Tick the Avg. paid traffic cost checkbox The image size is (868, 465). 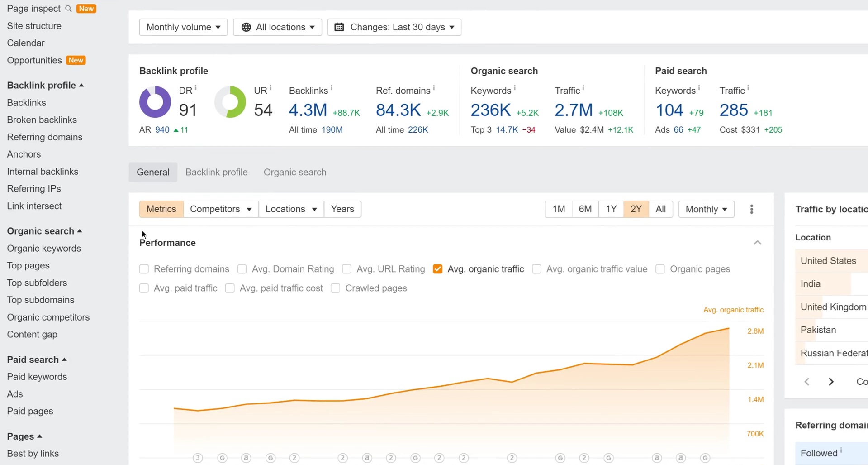(x=230, y=288)
